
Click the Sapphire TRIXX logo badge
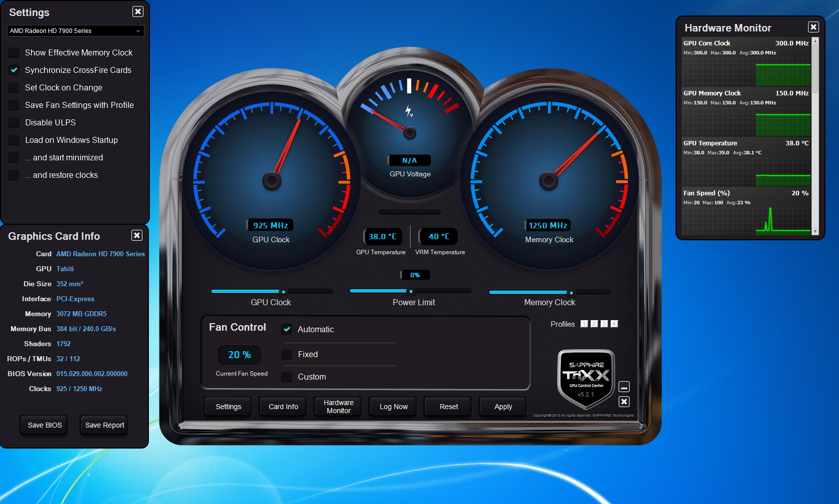586,378
